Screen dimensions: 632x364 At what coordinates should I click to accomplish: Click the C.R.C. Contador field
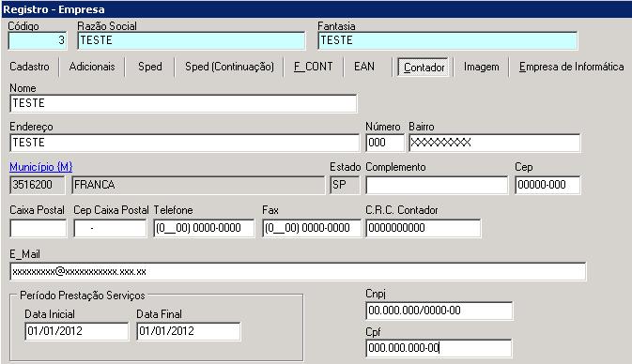[424, 228]
